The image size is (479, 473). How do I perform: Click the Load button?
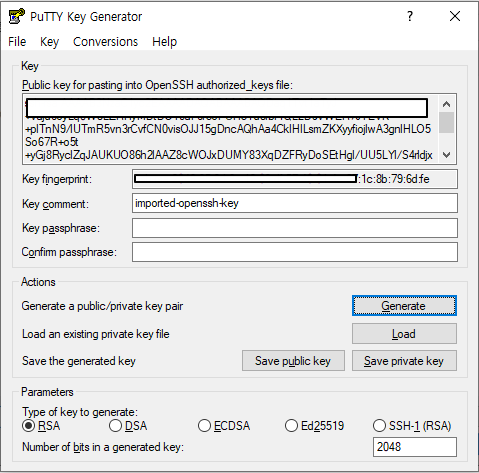[404, 334]
